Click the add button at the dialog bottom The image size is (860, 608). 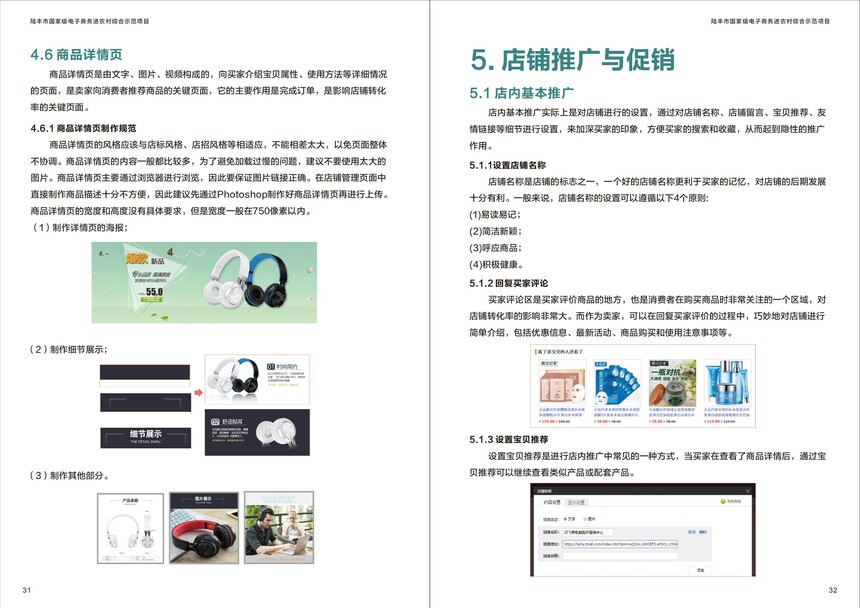click(x=700, y=570)
